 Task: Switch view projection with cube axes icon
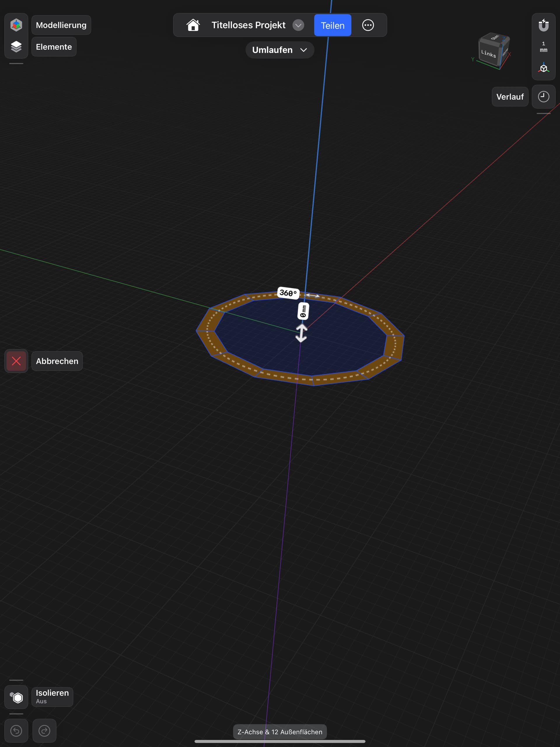[x=543, y=68]
